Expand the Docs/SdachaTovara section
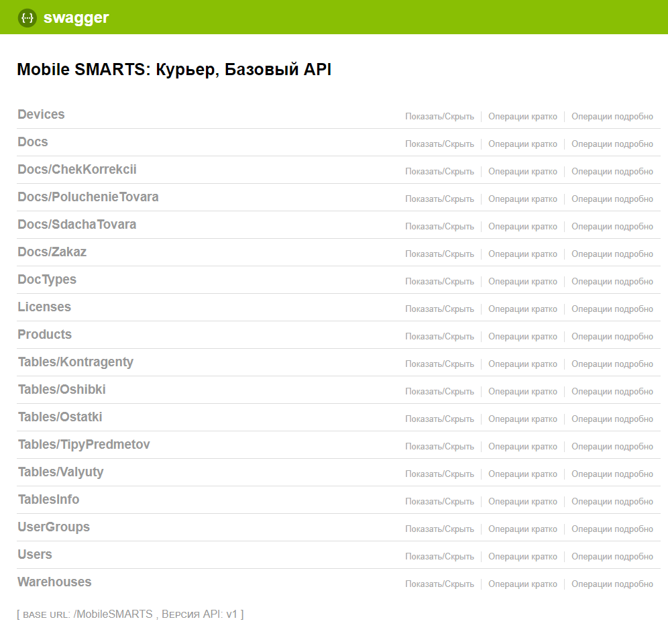 pyautogui.click(x=77, y=224)
